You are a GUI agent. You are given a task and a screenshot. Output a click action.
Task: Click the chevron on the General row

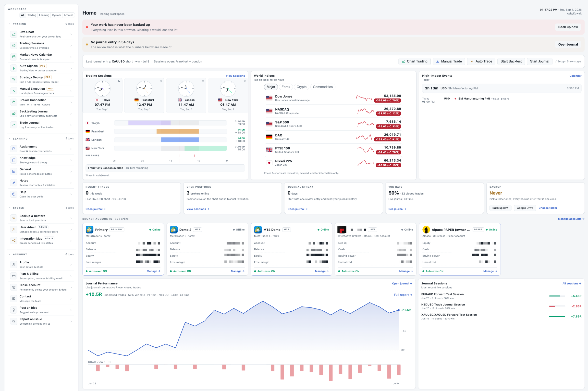71,171
